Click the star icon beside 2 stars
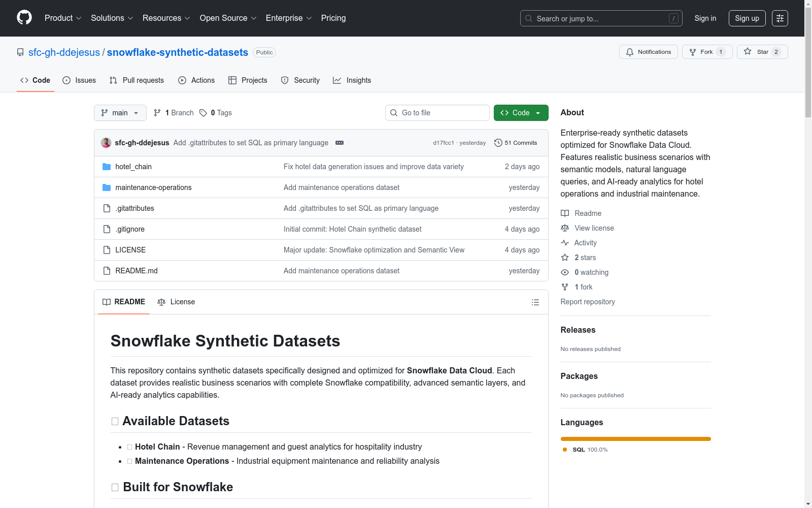This screenshot has height=508, width=812. tap(565, 258)
